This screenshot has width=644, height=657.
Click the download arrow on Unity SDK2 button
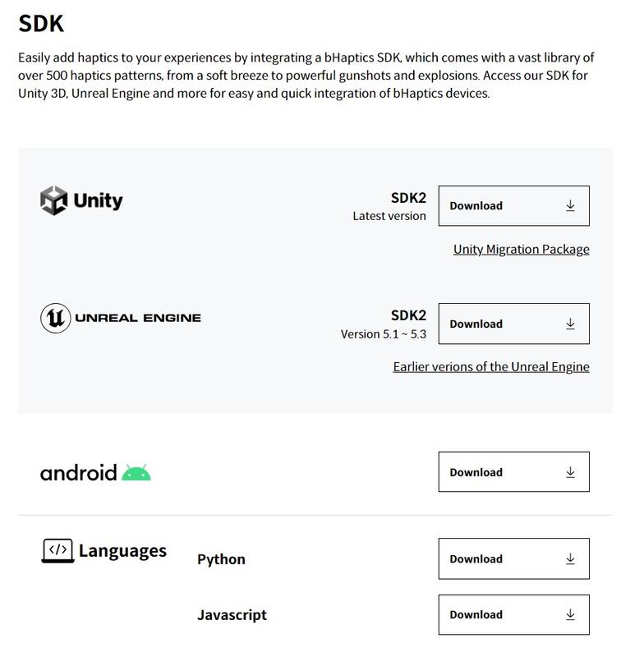568,205
